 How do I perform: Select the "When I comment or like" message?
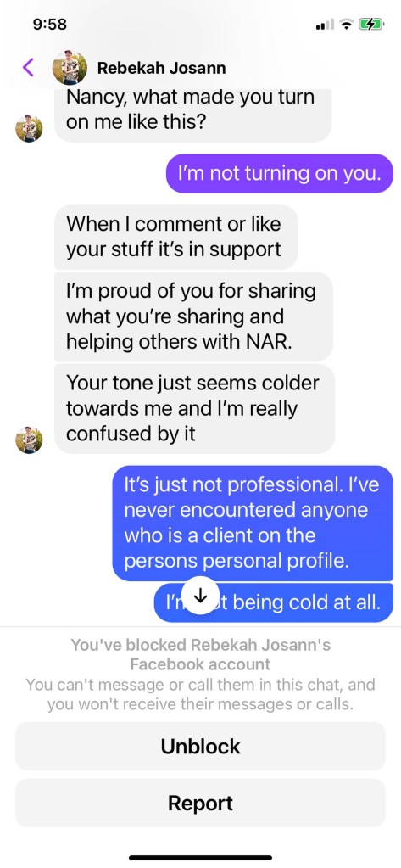click(x=175, y=237)
